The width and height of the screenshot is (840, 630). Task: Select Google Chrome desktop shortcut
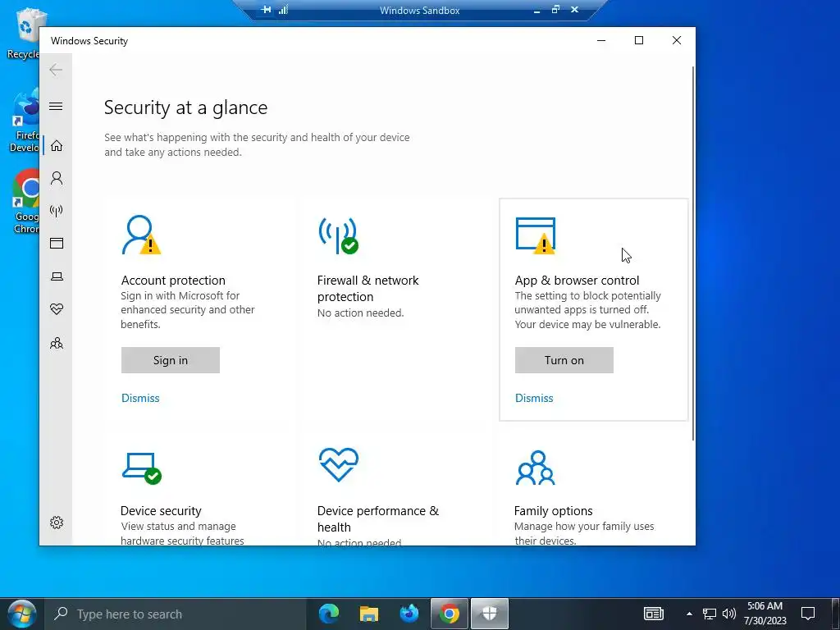pyautogui.click(x=25, y=202)
